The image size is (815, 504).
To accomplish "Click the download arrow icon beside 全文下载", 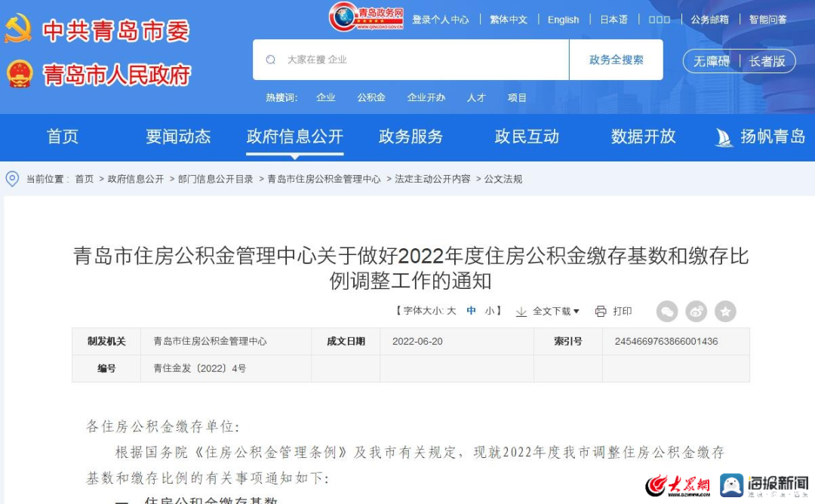I will (521, 312).
